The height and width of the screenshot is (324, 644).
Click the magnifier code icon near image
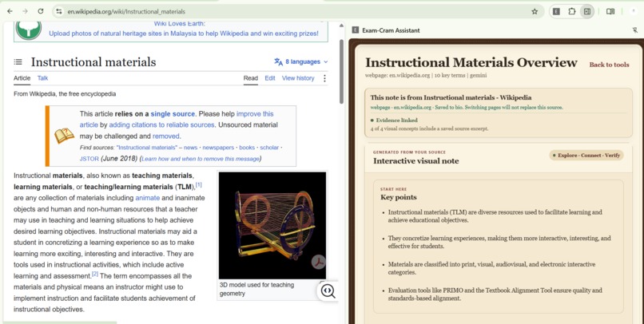pyautogui.click(x=328, y=290)
